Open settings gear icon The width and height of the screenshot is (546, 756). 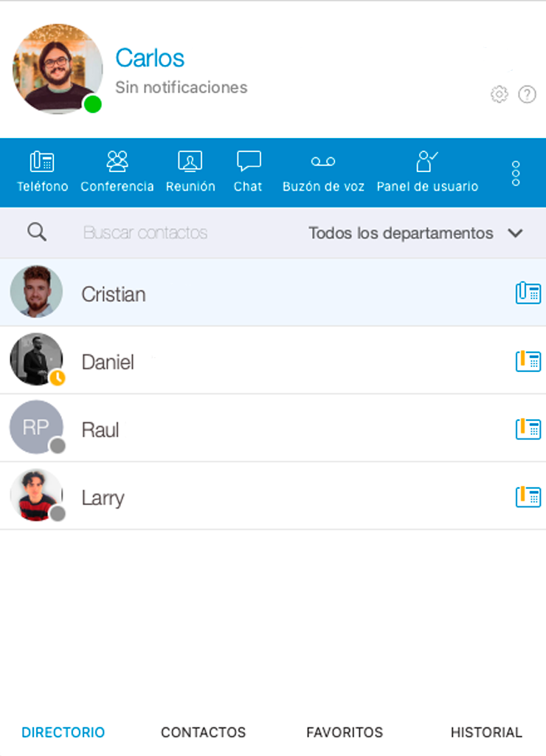pos(500,94)
